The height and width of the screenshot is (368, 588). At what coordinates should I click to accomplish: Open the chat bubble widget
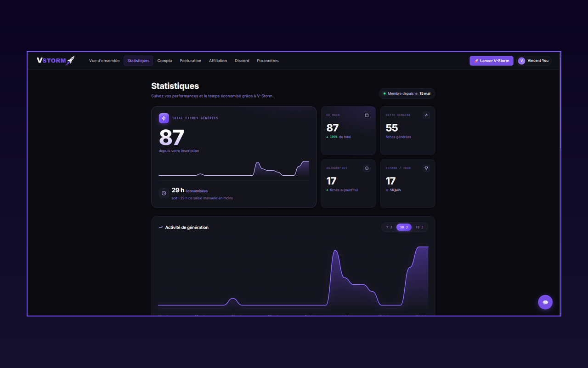(x=545, y=302)
